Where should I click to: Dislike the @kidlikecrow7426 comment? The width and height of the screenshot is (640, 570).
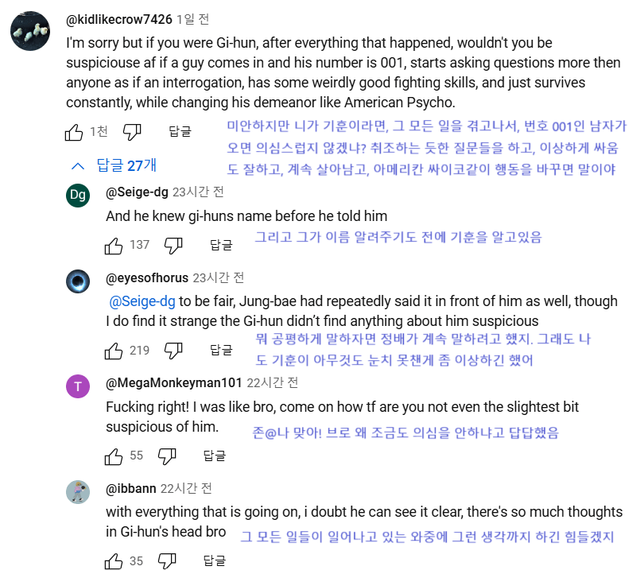(x=132, y=132)
